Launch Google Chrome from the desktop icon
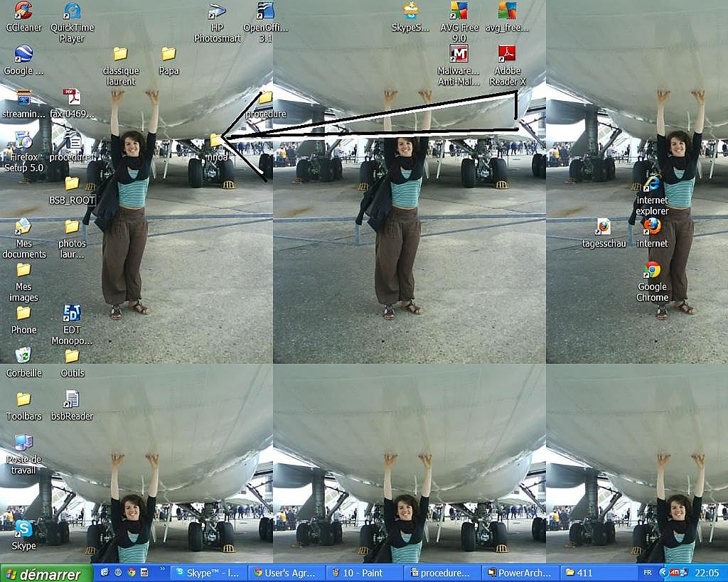Screen dimensions: 728x582 652,281
